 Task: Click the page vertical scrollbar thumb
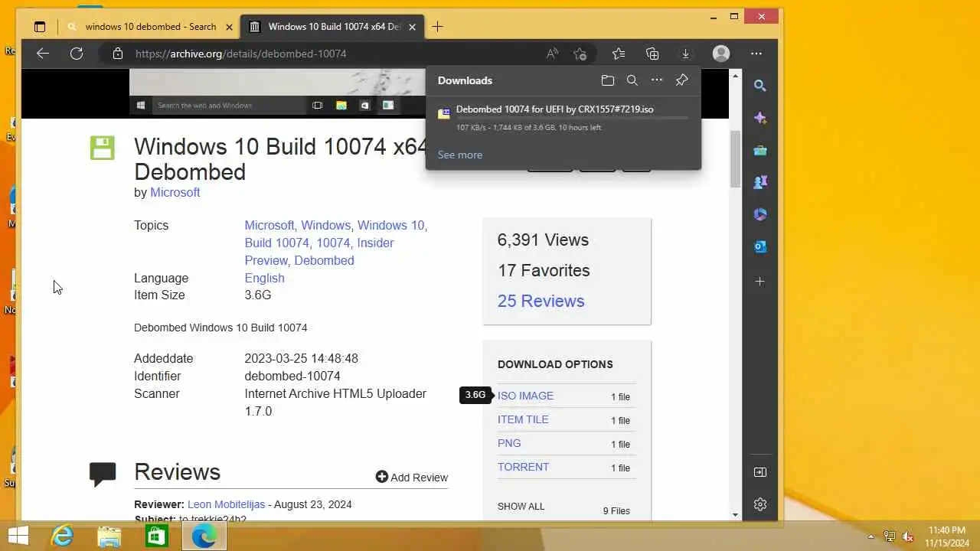click(735, 158)
